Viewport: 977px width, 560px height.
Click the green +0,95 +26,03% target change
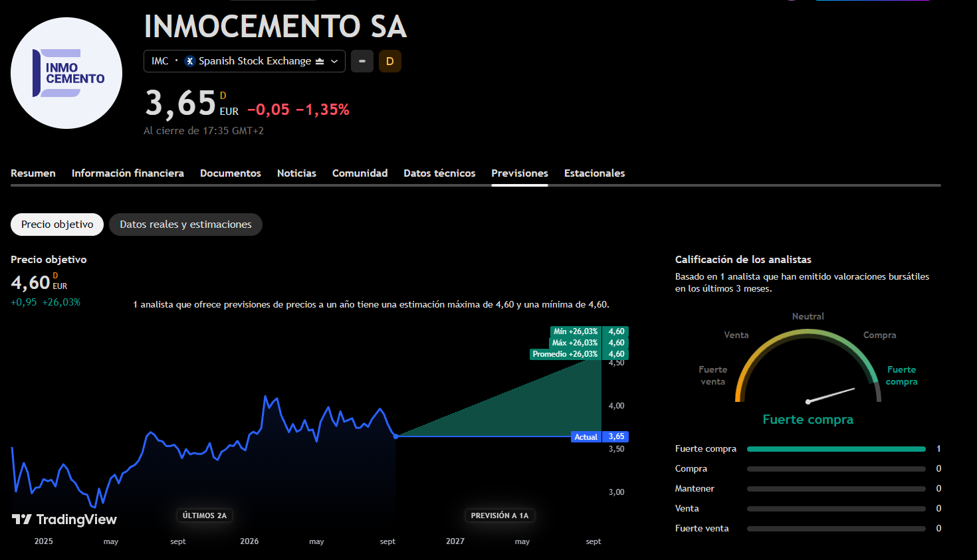click(x=46, y=302)
